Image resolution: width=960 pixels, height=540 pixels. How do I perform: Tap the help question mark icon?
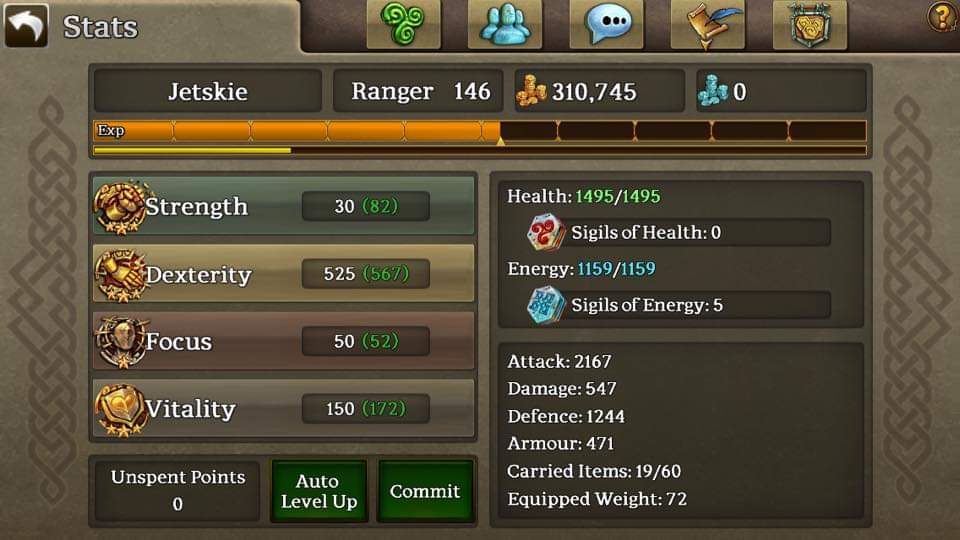943,17
